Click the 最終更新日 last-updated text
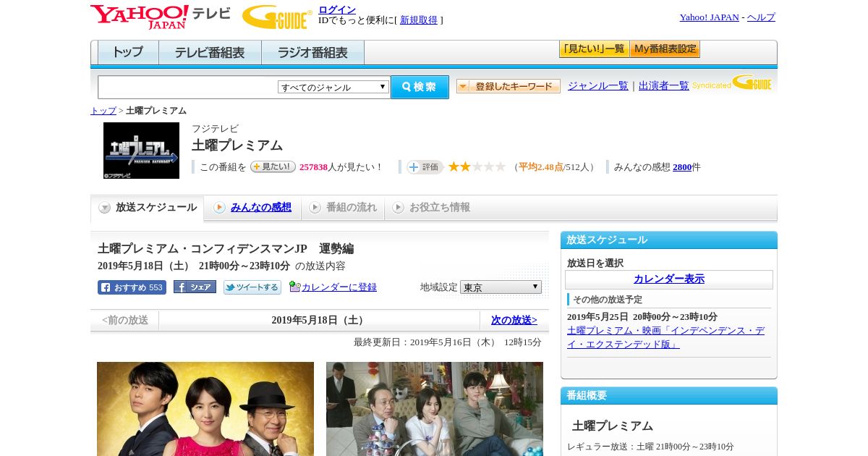Image resolution: width=868 pixels, height=456 pixels. (448, 342)
